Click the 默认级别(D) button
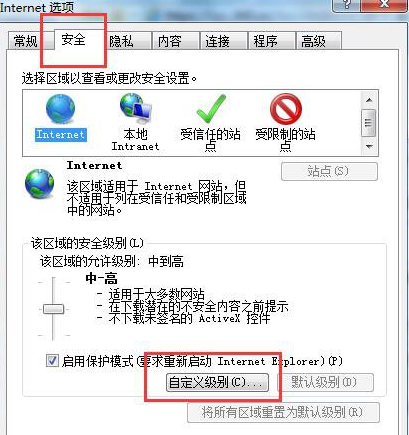The height and width of the screenshot is (435, 409). [326, 382]
